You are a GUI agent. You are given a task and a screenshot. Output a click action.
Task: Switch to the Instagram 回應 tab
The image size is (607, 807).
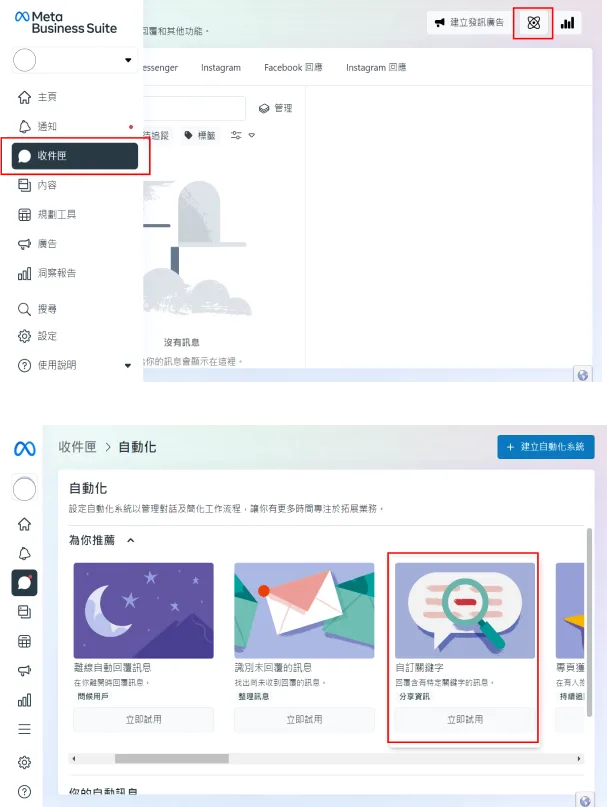coord(376,67)
